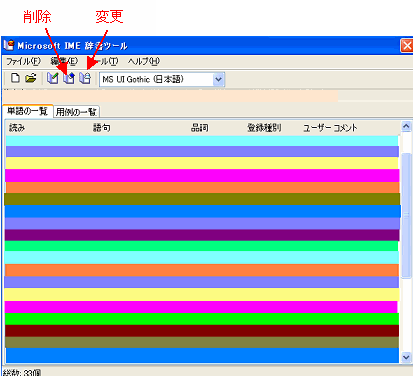Click the open folder toolbar icon
The height and width of the screenshot is (376, 413).
click(x=31, y=78)
